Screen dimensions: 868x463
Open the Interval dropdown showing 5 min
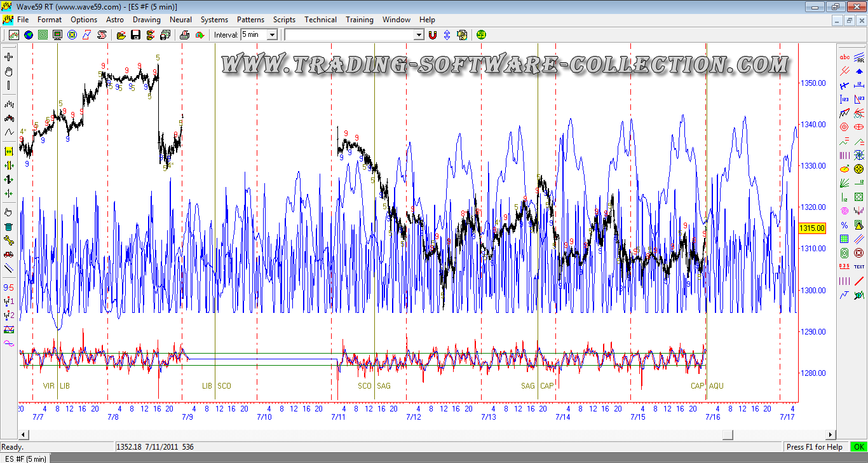pos(272,35)
